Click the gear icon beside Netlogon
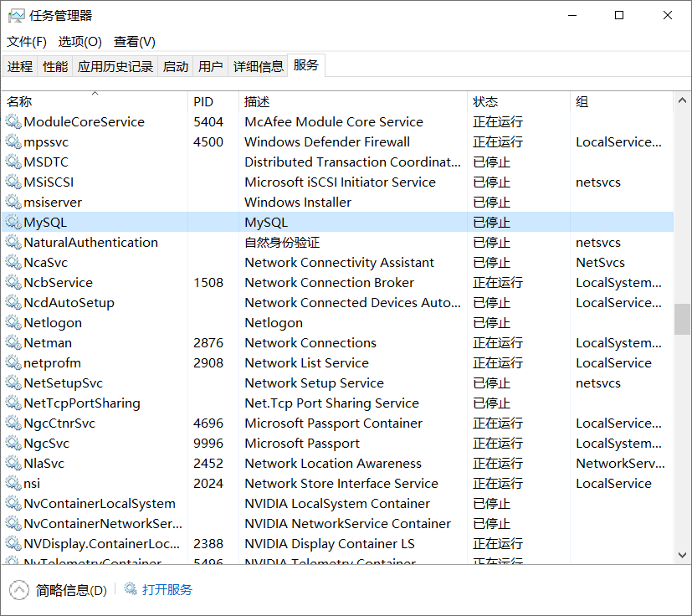This screenshot has width=692, height=616. pyautogui.click(x=13, y=322)
